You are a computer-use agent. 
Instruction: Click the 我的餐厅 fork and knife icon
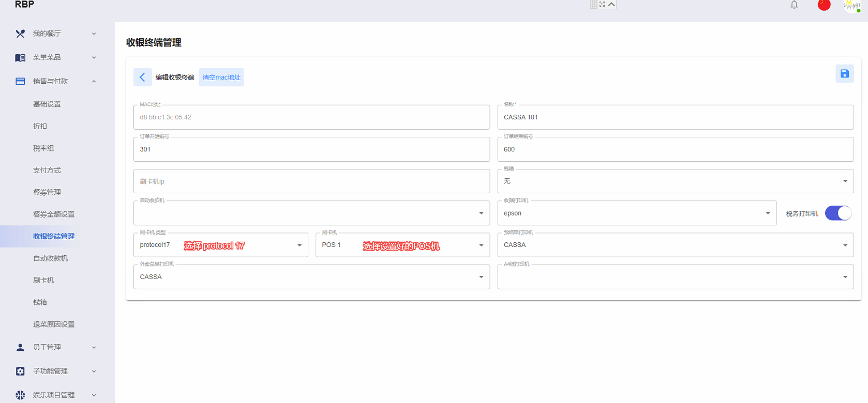[20, 34]
